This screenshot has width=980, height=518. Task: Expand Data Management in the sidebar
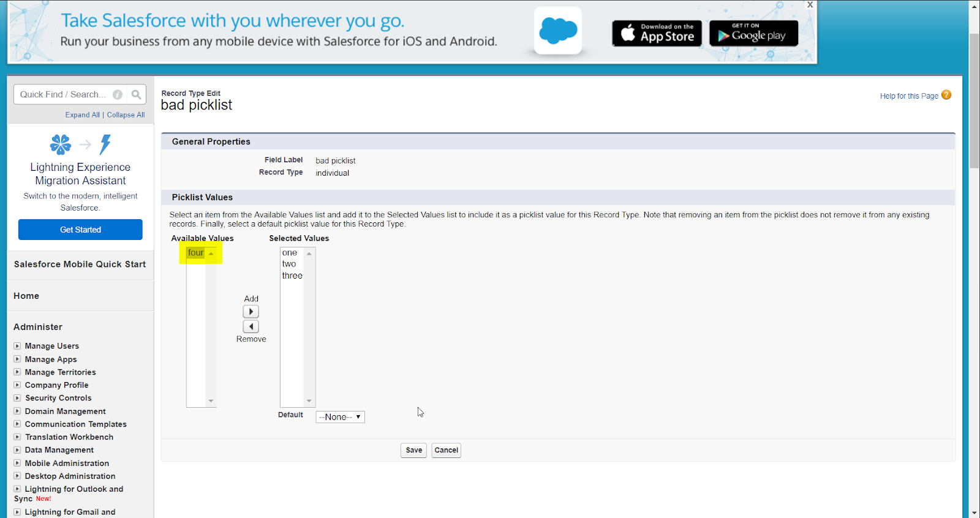click(17, 450)
